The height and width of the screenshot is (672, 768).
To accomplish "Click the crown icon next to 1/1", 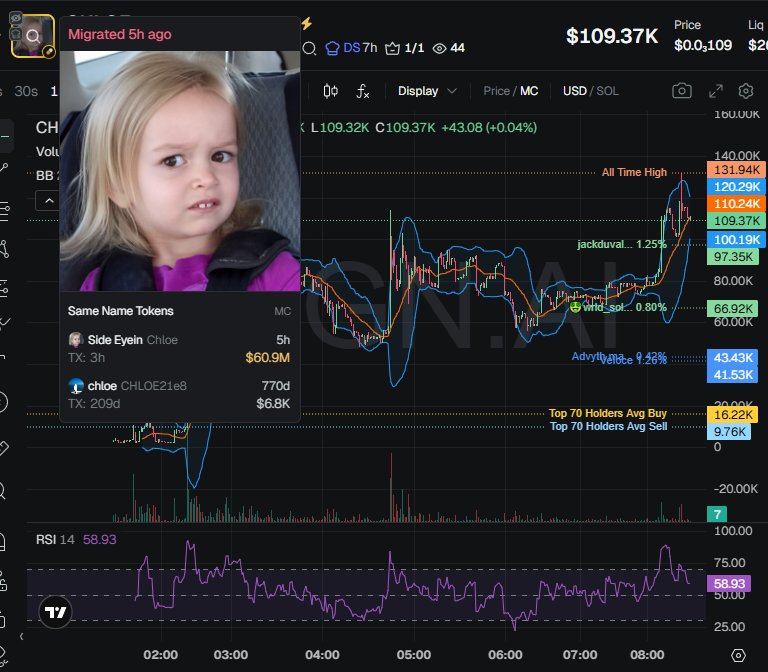I will (x=392, y=48).
